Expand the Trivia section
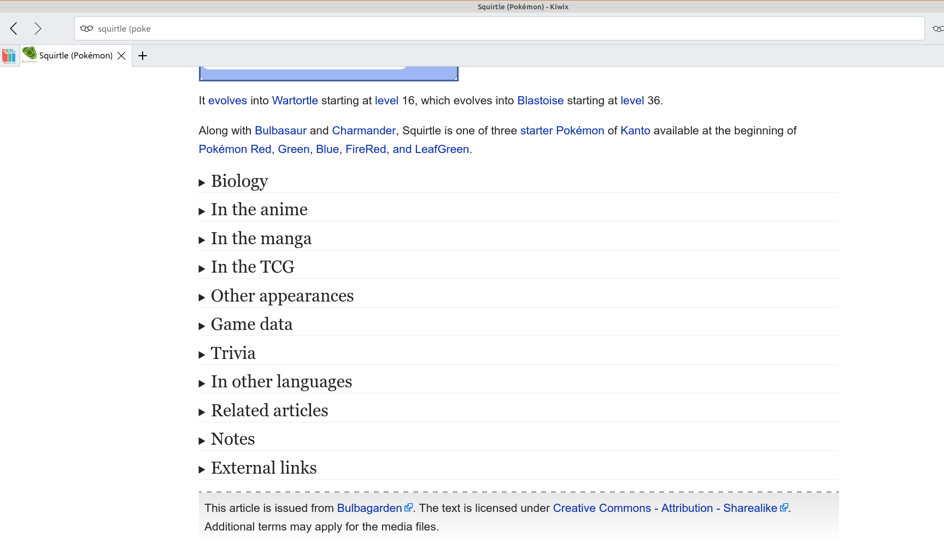The height and width of the screenshot is (560, 944). point(233,353)
